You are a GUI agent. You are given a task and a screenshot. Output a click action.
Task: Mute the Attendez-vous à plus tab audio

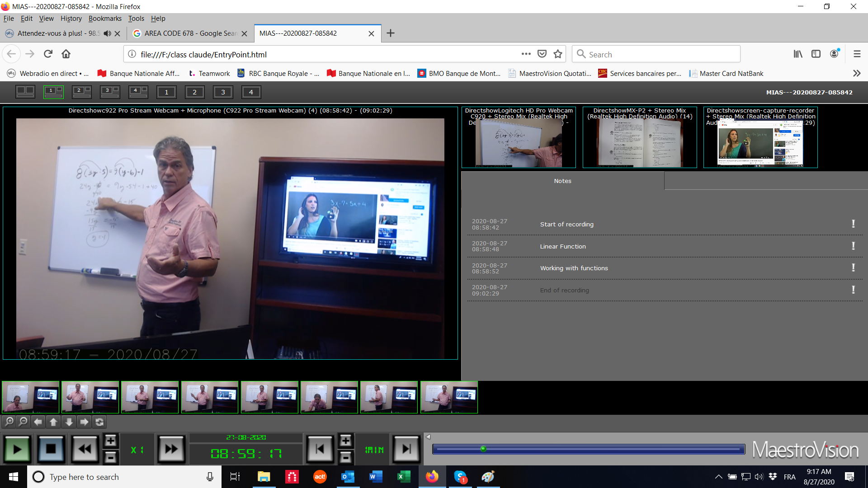coord(107,33)
